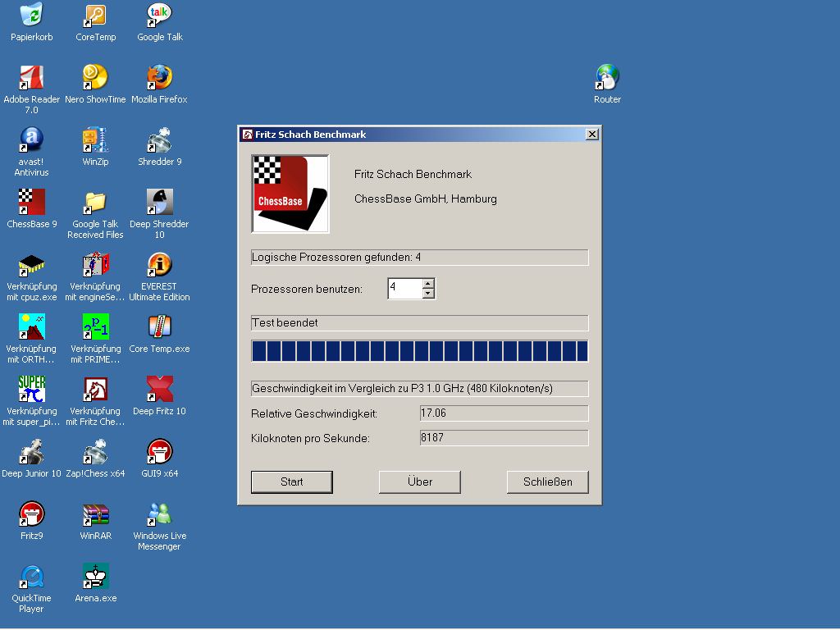Click the Deep Fritz 10 icon
Image resolution: width=840 pixels, height=630 pixels.
[x=160, y=389]
